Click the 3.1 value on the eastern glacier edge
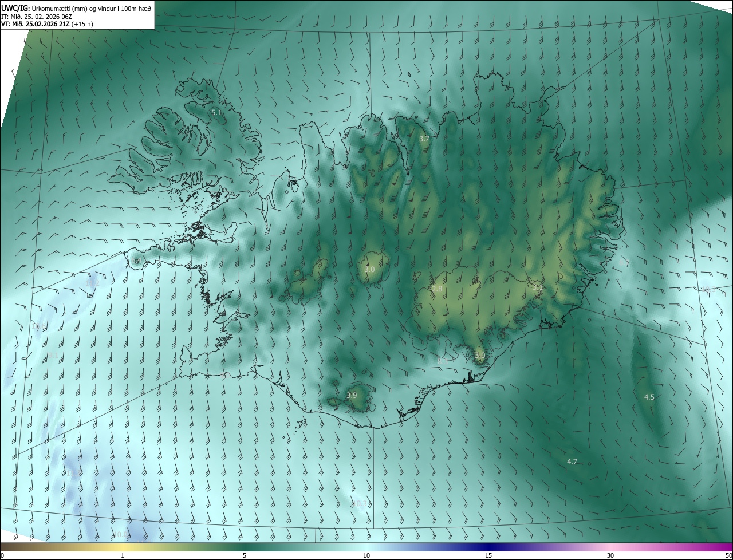 tap(537, 287)
